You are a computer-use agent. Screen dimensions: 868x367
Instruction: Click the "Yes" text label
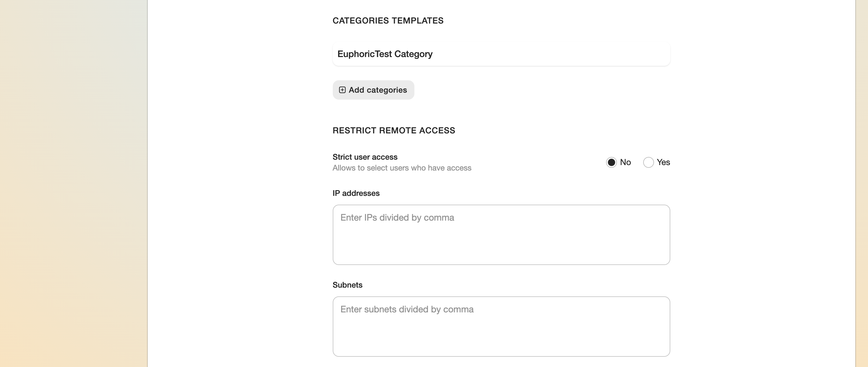[x=663, y=162]
